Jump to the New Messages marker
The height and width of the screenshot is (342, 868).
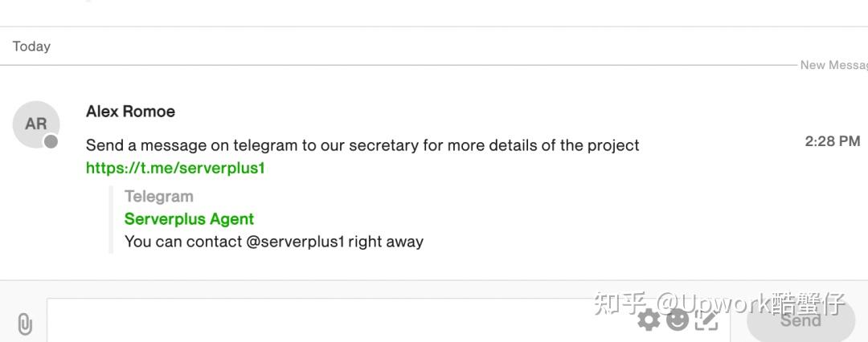pos(833,65)
